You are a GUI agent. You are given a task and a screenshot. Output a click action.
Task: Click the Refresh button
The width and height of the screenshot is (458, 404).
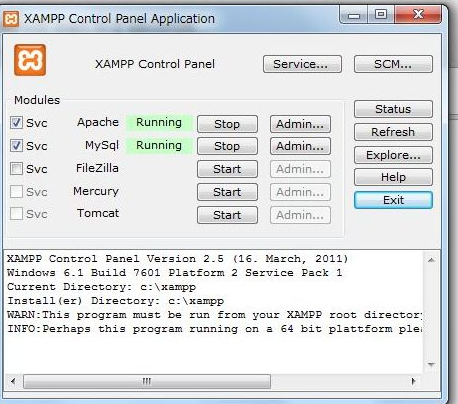pyautogui.click(x=393, y=132)
